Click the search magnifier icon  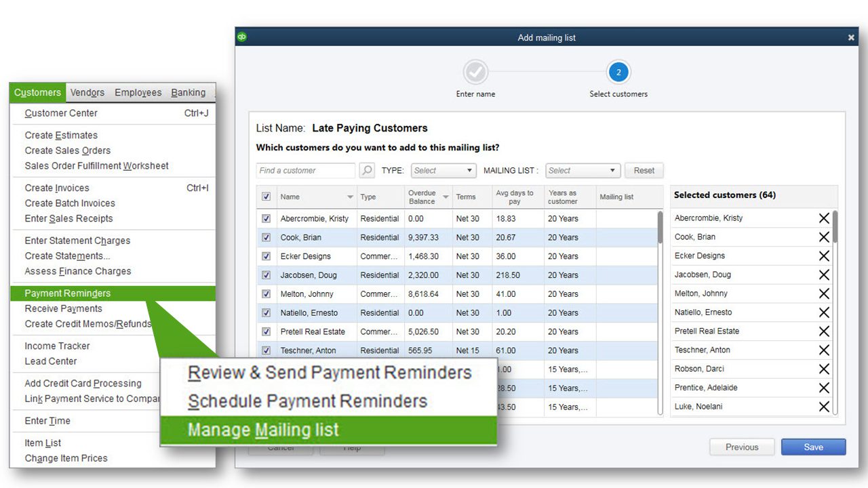tap(366, 171)
